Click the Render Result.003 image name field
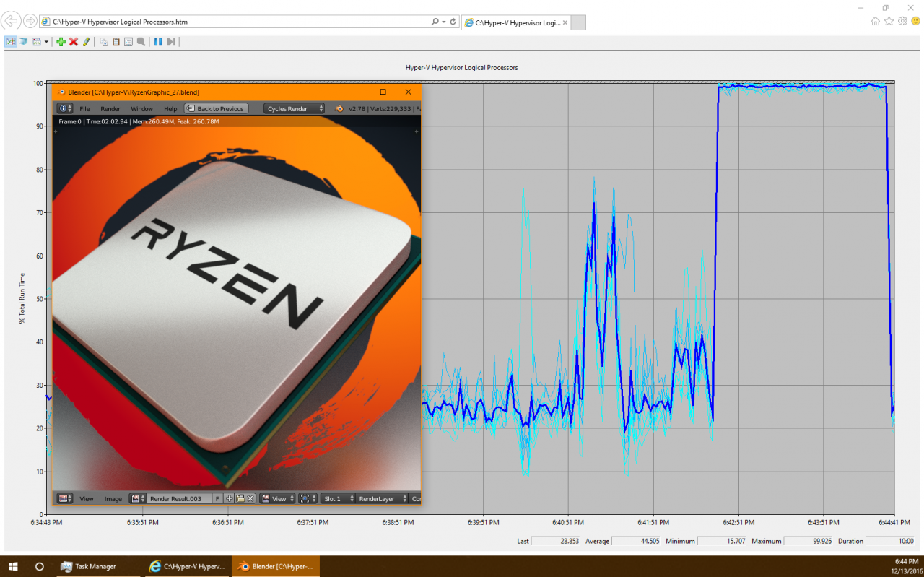The image size is (924, 577). click(179, 498)
